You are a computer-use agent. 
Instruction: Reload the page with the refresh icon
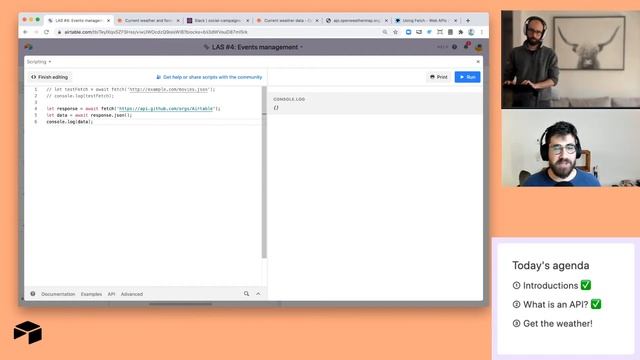tap(47, 32)
